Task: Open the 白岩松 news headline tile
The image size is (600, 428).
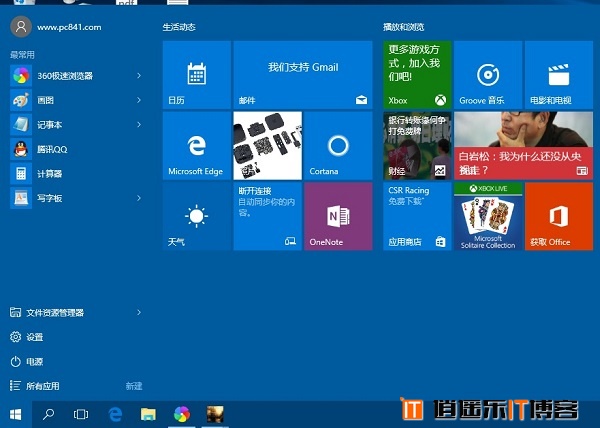Action: [x=523, y=146]
